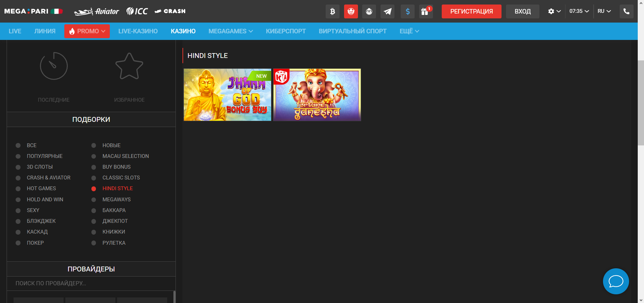Select the HOLD AND WIN collection
Viewport: 644px width, 303px height.
[45, 200]
